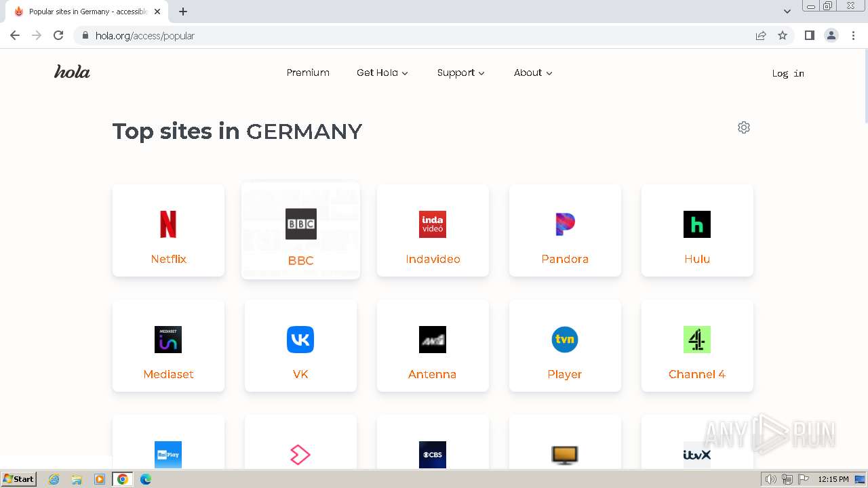Open the RaiPlay logo tile
The width and height of the screenshot is (868, 488).
(x=168, y=455)
